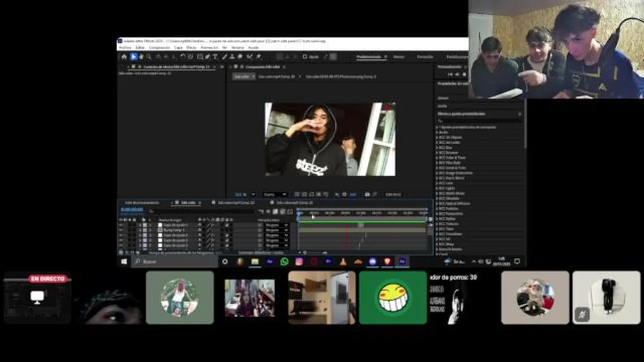The width and height of the screenshot is (644, 362).
Task: Click the timeline current timecode display
Action: coord(132,210)
